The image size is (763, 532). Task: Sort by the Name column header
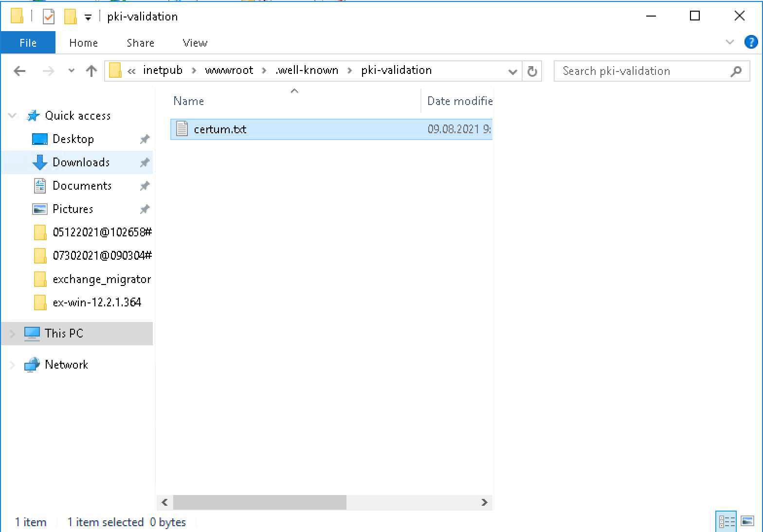[189, 101]
